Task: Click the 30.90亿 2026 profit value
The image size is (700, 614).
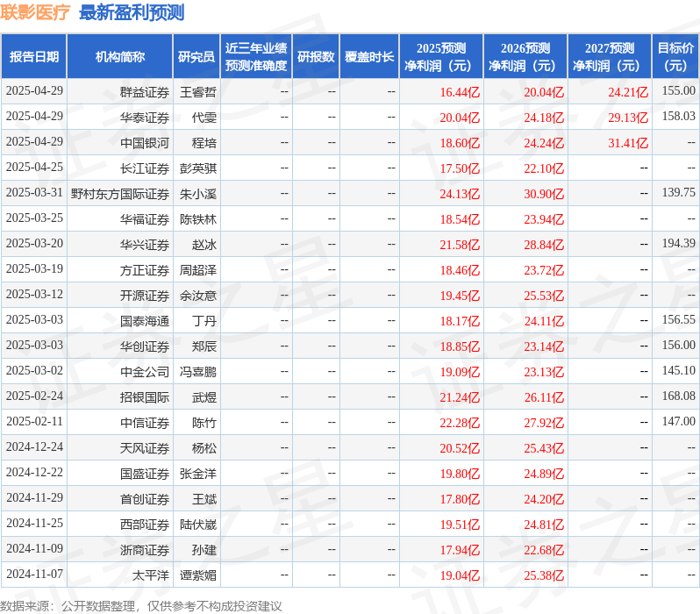Action: (544, 194)
